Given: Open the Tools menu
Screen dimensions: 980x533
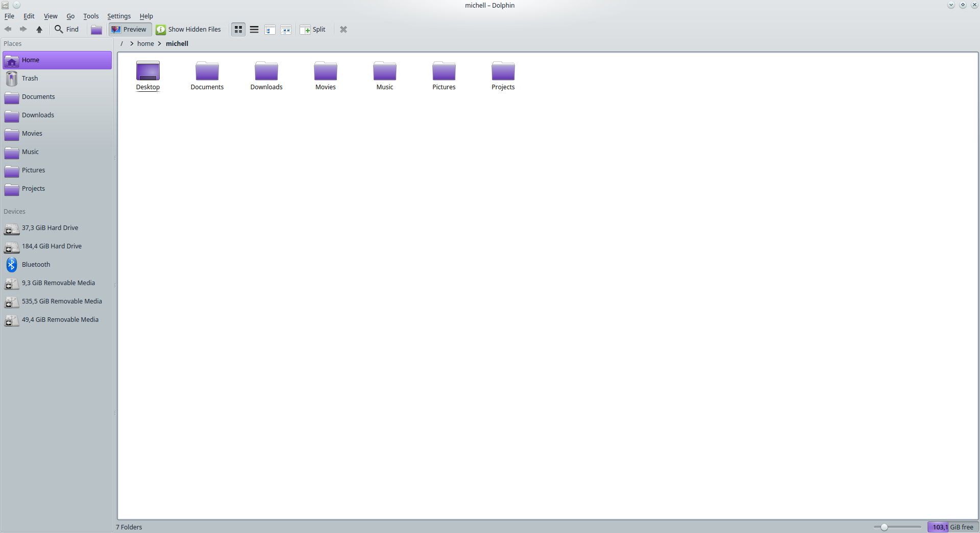Looking at the screenshot, I should point(91,16).
